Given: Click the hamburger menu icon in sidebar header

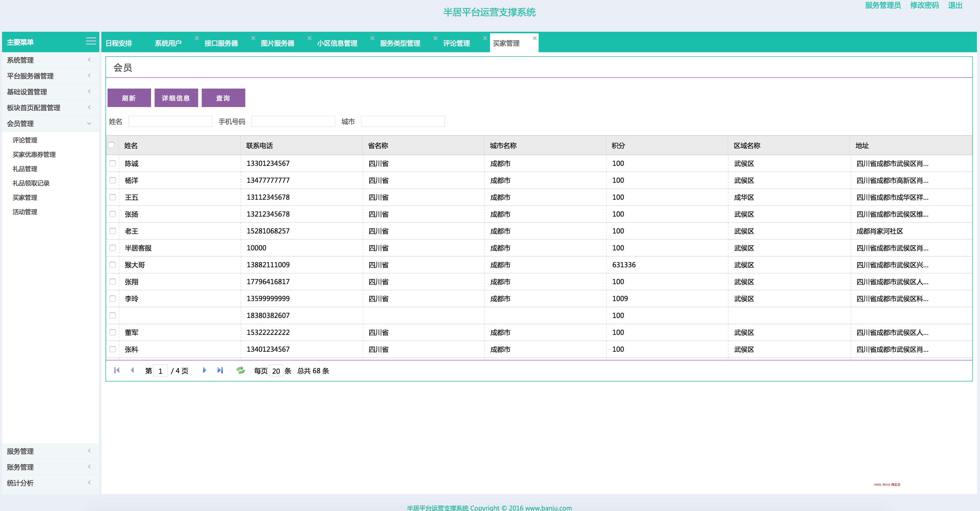Looking at the screenshot, I should pyautogui.click(x=91, y=41).
